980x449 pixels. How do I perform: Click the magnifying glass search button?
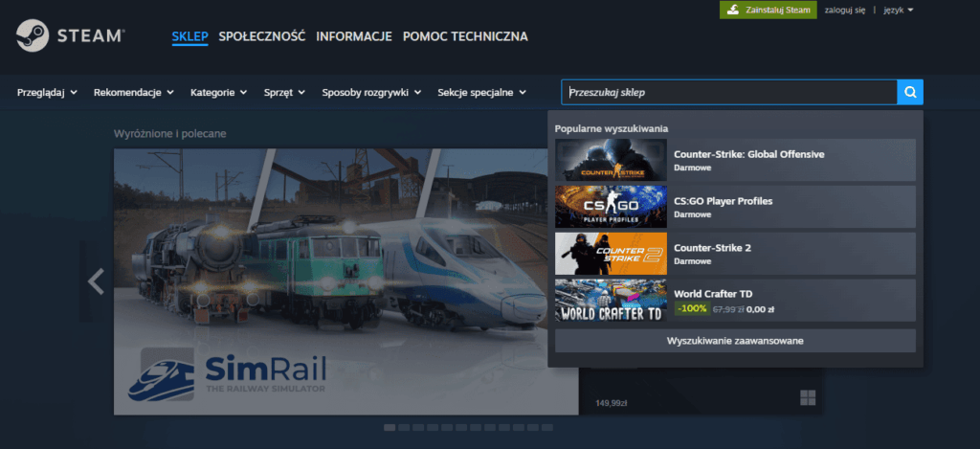[910, 92]
